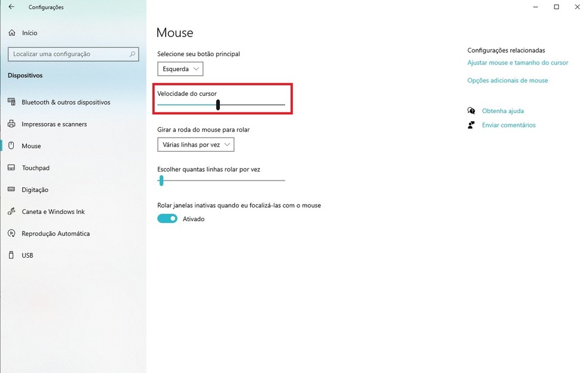Click the Obtenha ajuda link
588x373 pixels.
coord(503,111)
